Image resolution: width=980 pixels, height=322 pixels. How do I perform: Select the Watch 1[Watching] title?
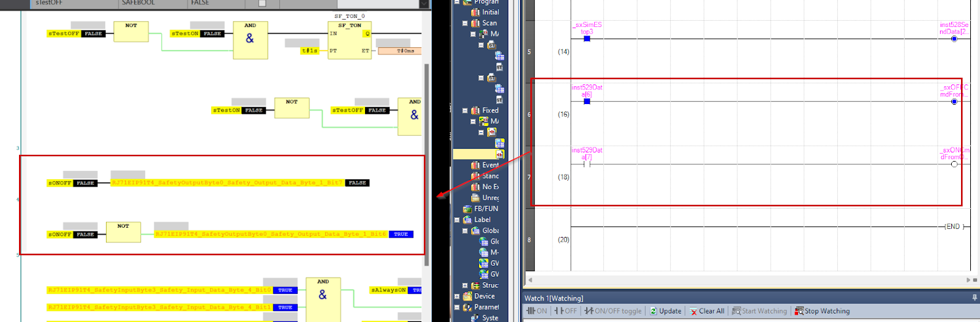coord(554,298)
